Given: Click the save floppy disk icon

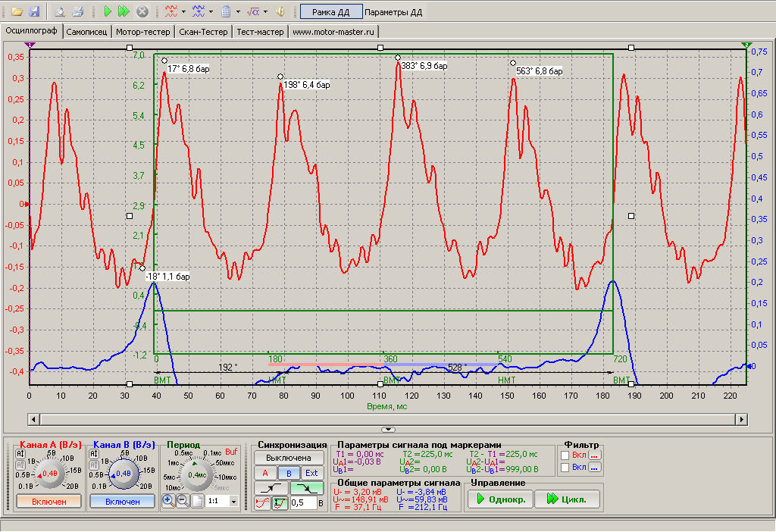Looking at the screenshot, I should tap(34, 12).
